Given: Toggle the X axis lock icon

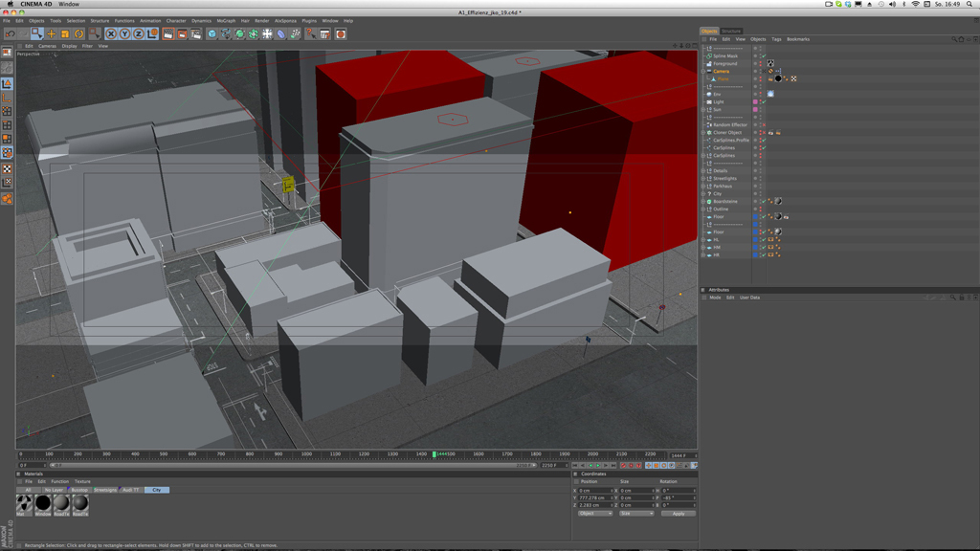Looking at the screenshot, I should [111, 34].
